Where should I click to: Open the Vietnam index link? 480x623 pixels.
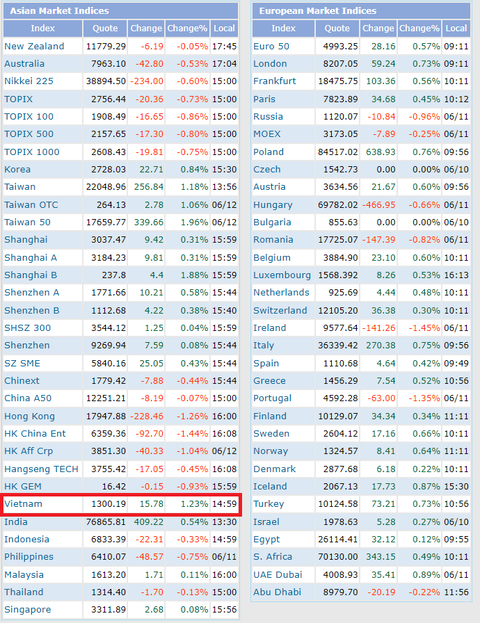(23, 504)
